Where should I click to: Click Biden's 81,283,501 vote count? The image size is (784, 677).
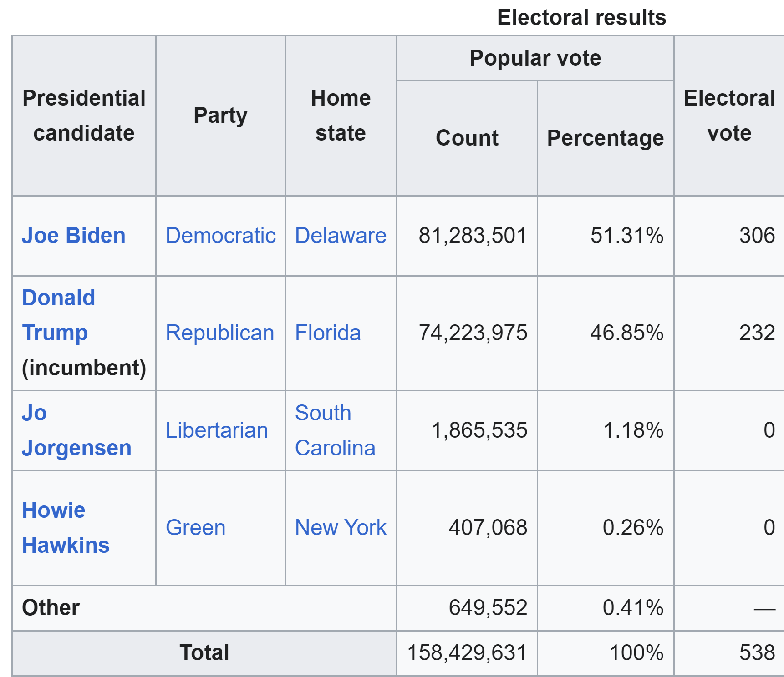pyautogui.click(x=472, y=236)
